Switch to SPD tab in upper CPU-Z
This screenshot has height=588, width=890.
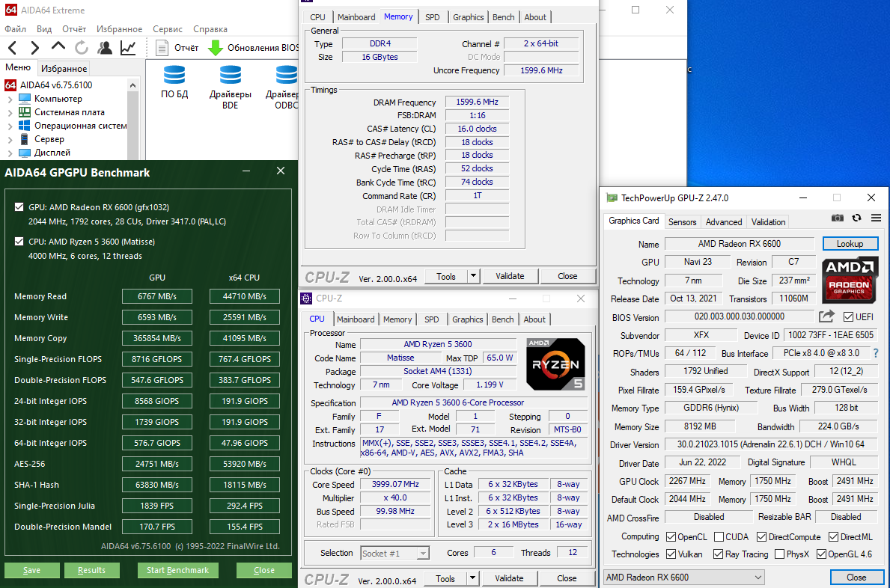[x=433, y=17]
